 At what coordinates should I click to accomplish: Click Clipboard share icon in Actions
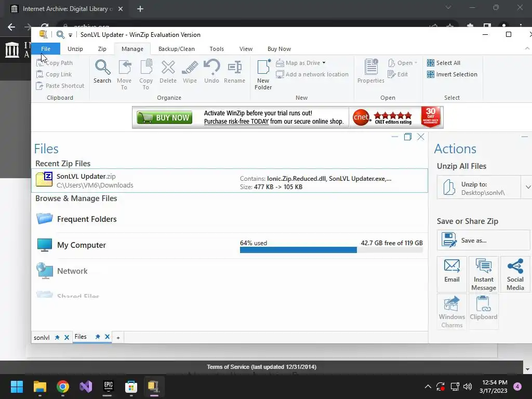[484, 312]
